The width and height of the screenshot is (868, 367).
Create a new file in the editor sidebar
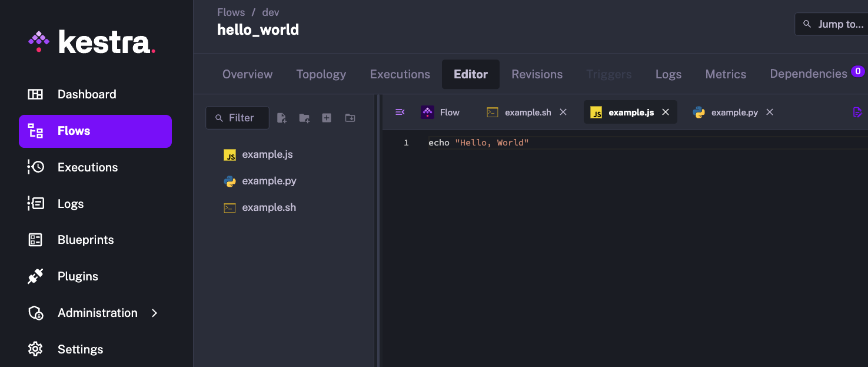pos(281,117)
